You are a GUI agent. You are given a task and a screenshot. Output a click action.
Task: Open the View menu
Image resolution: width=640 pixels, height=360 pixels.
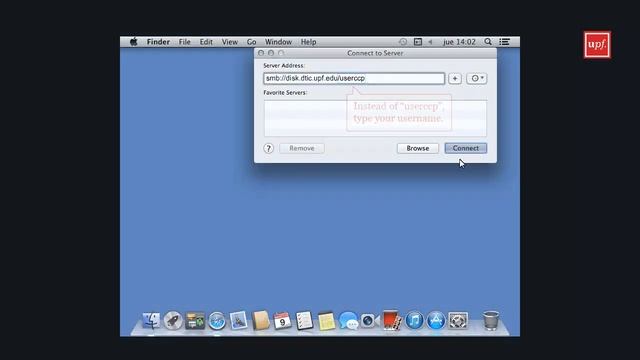pyautogui.click(x=230, y=42)
